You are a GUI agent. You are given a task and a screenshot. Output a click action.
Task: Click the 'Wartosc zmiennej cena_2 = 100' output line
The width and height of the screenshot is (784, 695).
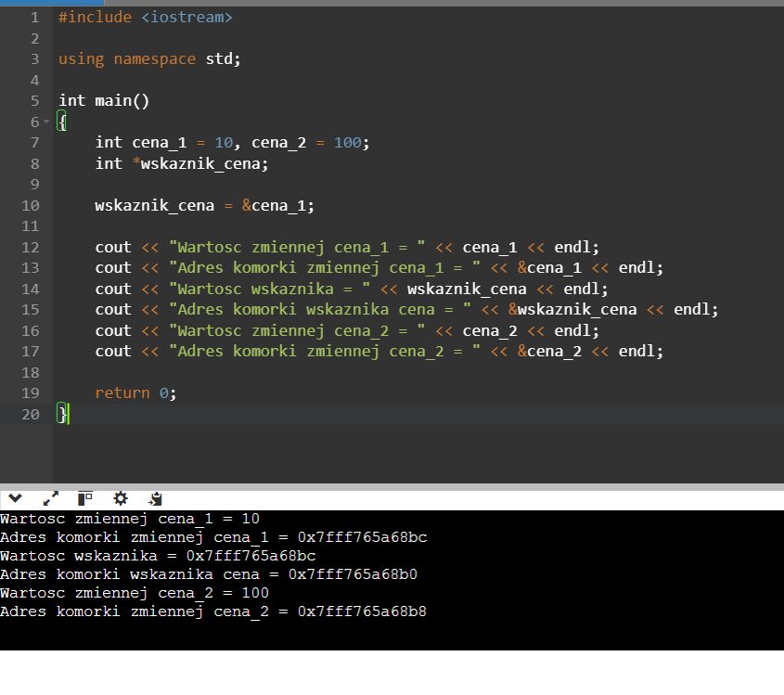point(135,593)
